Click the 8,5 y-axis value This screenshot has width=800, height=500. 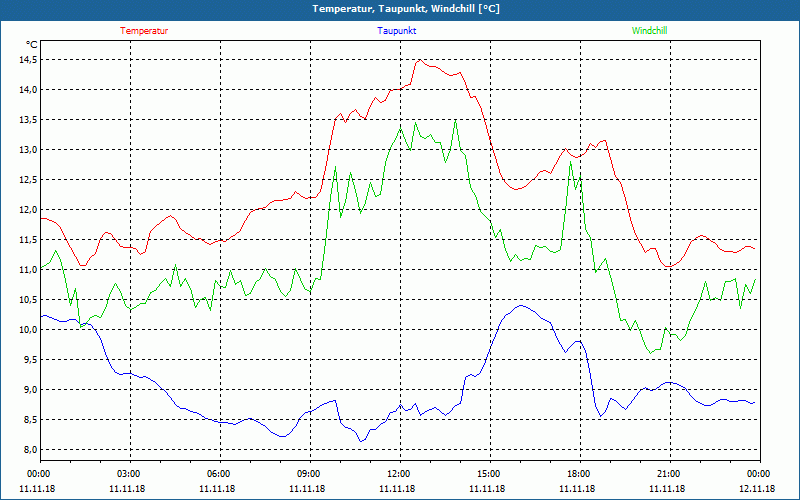pos(30,419)
